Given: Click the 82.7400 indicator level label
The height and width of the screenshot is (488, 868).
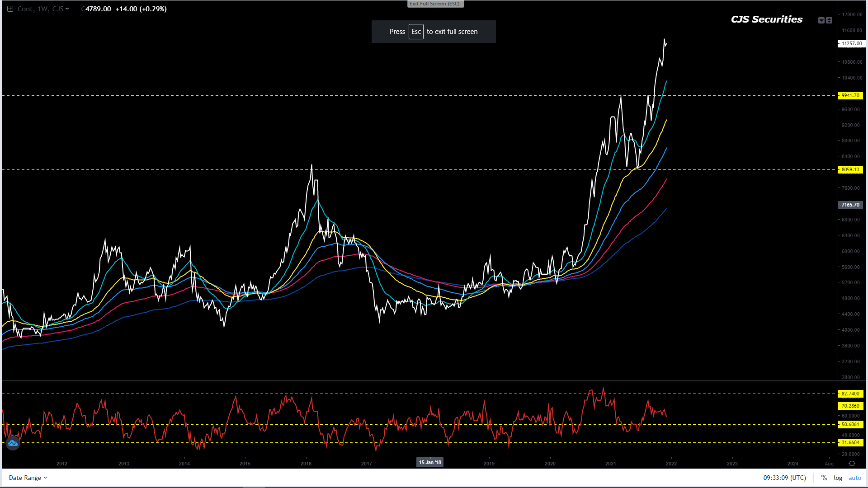Looking at the screenshot, I should (850, 394).
